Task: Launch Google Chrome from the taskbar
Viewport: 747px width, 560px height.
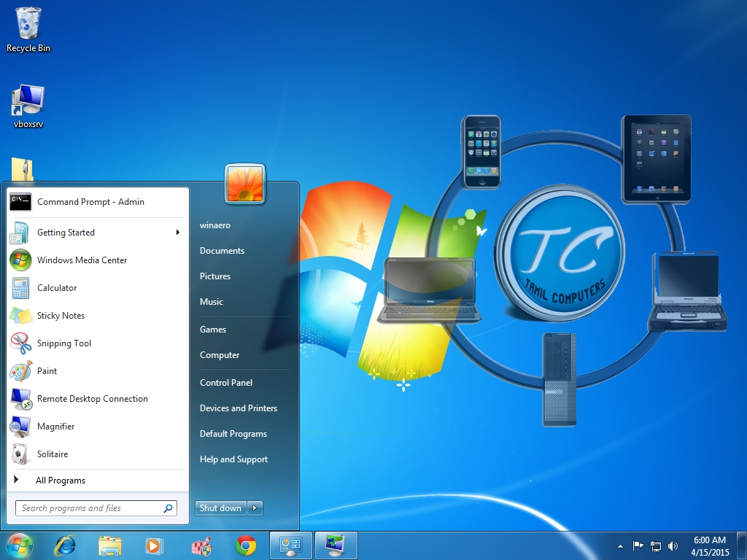Action: (x=246, y=545)
